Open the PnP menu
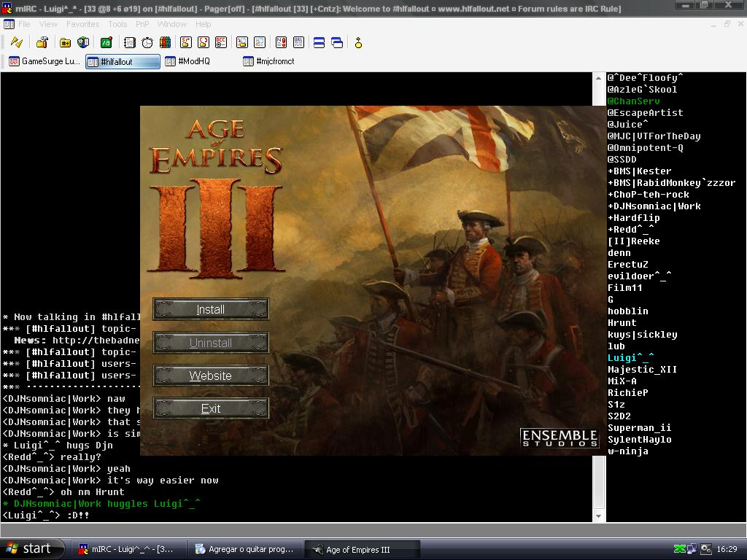This screenshot has width=747, height=560. click(142, 24)
